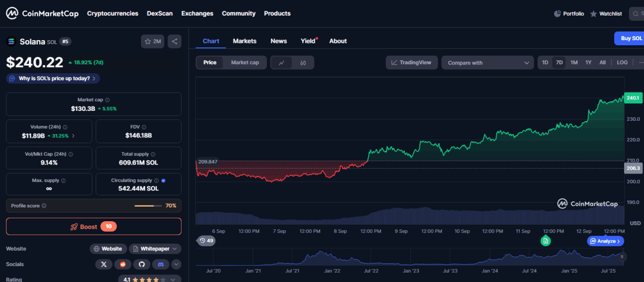Expand the Whitepaper dropdown
644x282 pixels.
click(155, 249)
